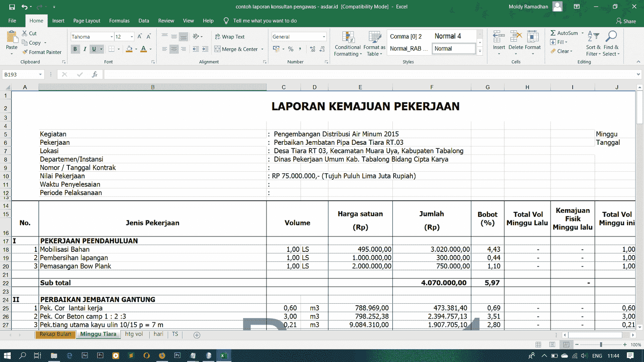Open the Tahoma font name dropdown
The image size is (644, 362).
(x=111, y=37)
